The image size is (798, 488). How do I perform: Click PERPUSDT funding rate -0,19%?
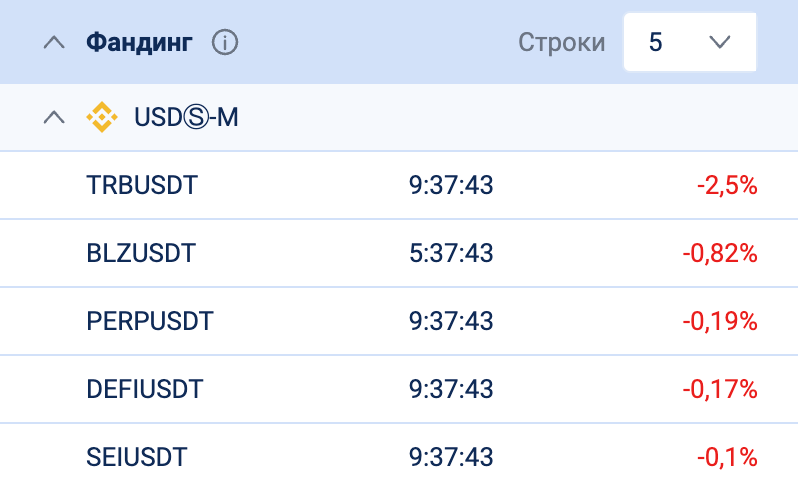tap(720, 321)
